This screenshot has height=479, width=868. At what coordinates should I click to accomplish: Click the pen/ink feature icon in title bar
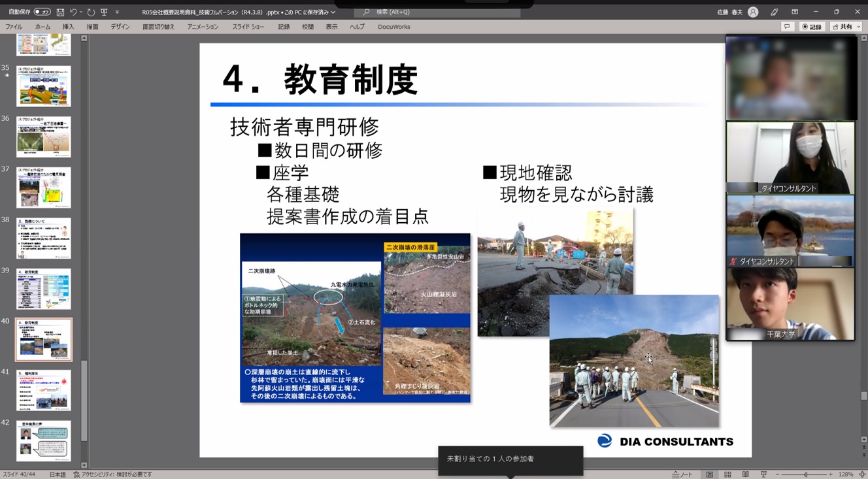pyautogui.click(x=775, y=12)
